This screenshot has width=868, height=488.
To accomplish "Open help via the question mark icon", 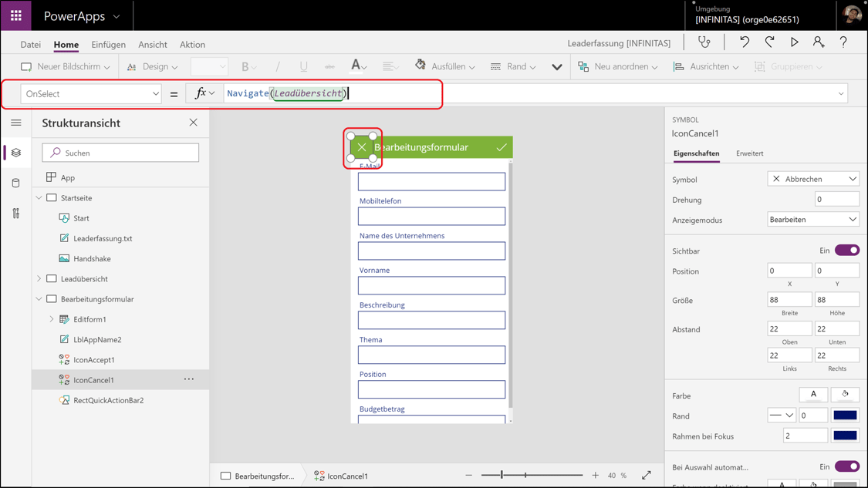I will tap(843, 44).
